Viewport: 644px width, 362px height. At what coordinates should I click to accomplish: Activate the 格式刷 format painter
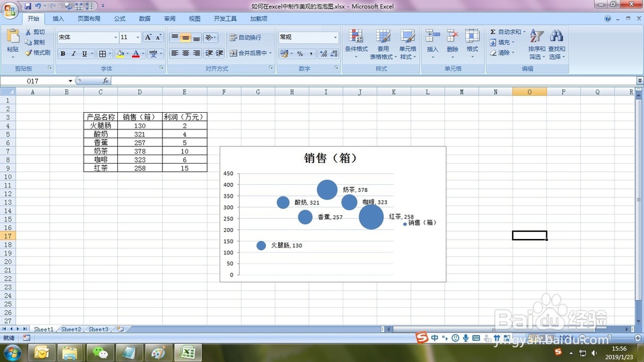tap(38, 53)
